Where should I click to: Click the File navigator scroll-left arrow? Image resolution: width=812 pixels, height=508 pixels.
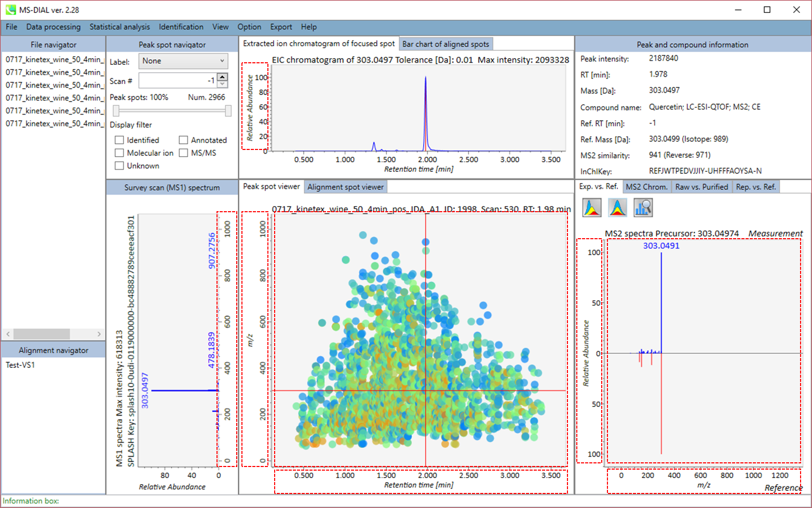click(8, 334)
